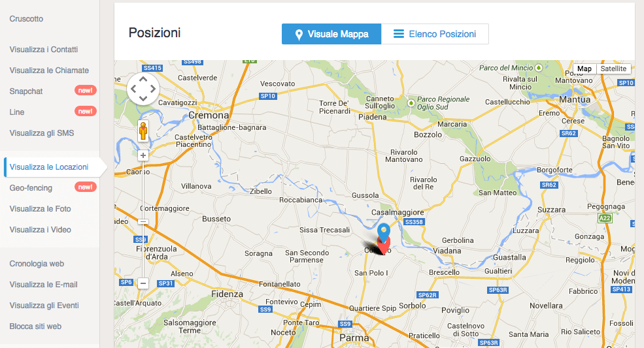Select the Street View pegman icon
Screen dimensions: 644x348
pos(143,131)
